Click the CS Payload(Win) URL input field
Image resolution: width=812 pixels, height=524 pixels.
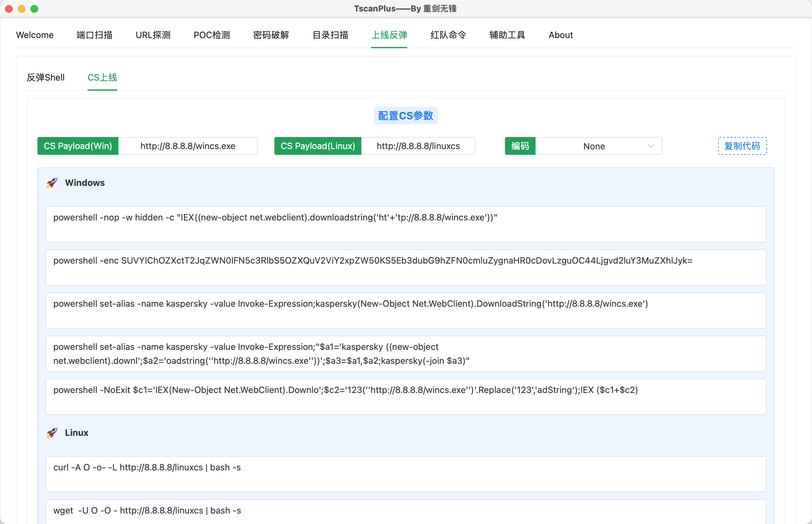click(x=188, y=146)
